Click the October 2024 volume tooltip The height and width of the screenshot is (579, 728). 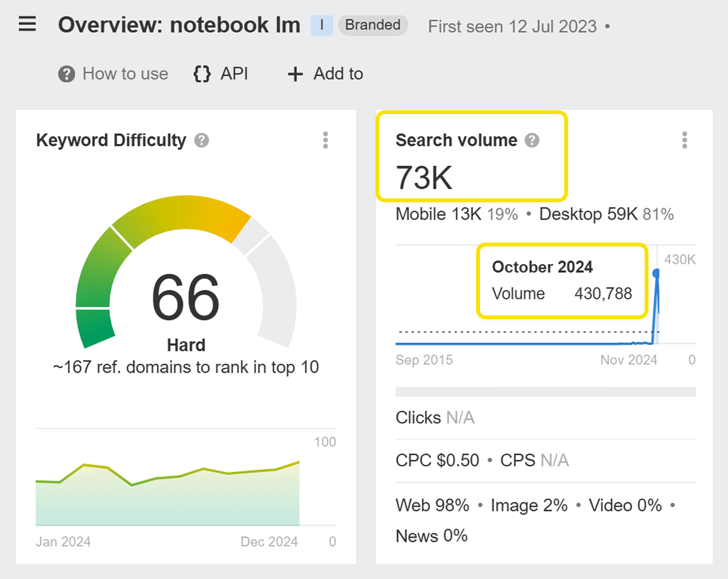pyautogui.click(x=561, y=280)
